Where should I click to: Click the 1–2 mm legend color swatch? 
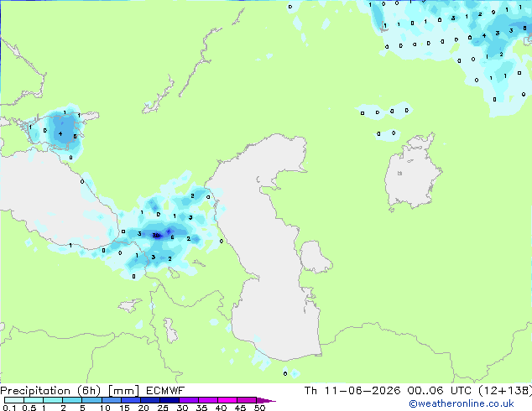[53, 400]
